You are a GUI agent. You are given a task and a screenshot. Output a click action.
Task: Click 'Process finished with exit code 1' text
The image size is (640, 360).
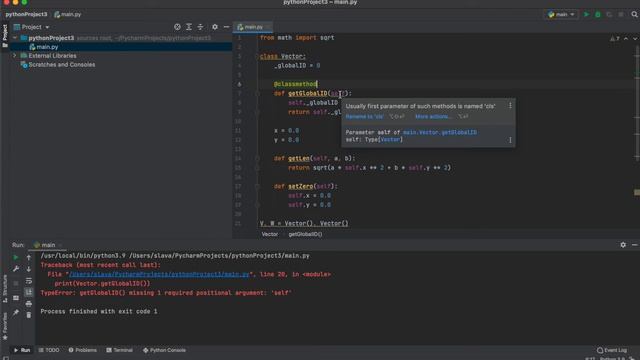(x=99, y=311)
